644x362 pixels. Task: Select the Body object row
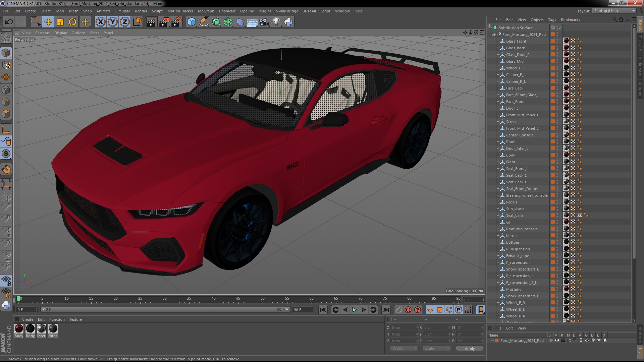[x=510, y=155]
